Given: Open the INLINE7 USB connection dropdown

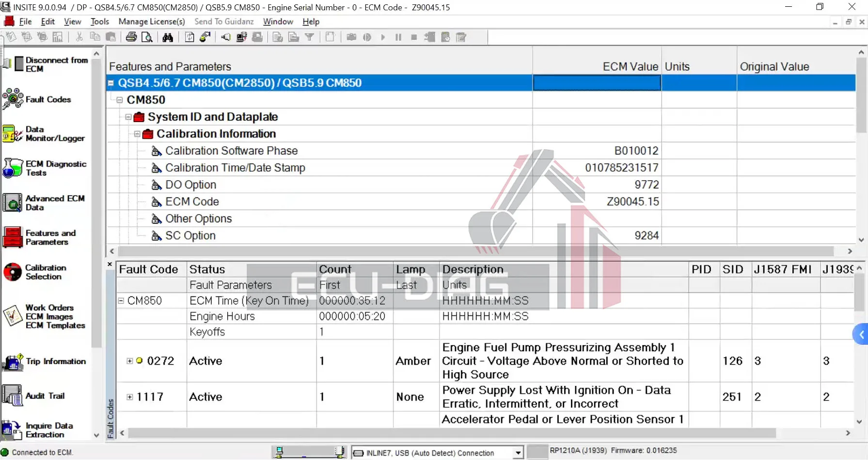Looking at the screenshot, I should point(518,453).
